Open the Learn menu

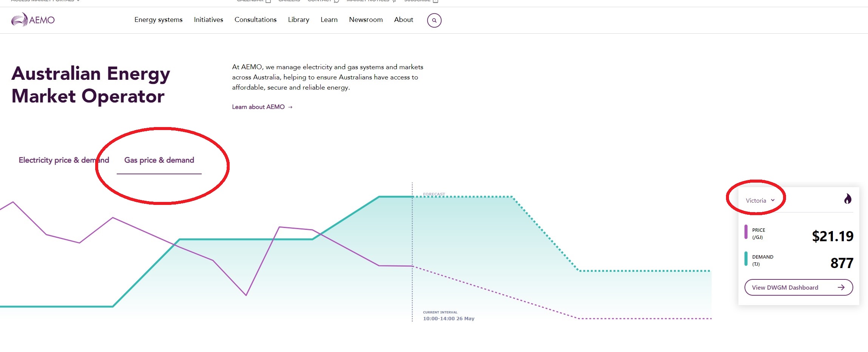pyautogui.click(x=329, y=20)
